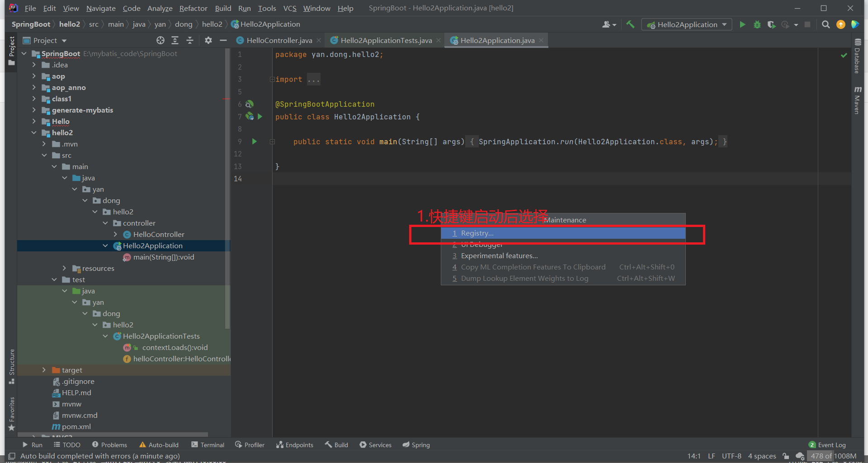The image size is (868, 463).
Task: Expand the HelloController tree node
Action: click(x=115, y=234)
